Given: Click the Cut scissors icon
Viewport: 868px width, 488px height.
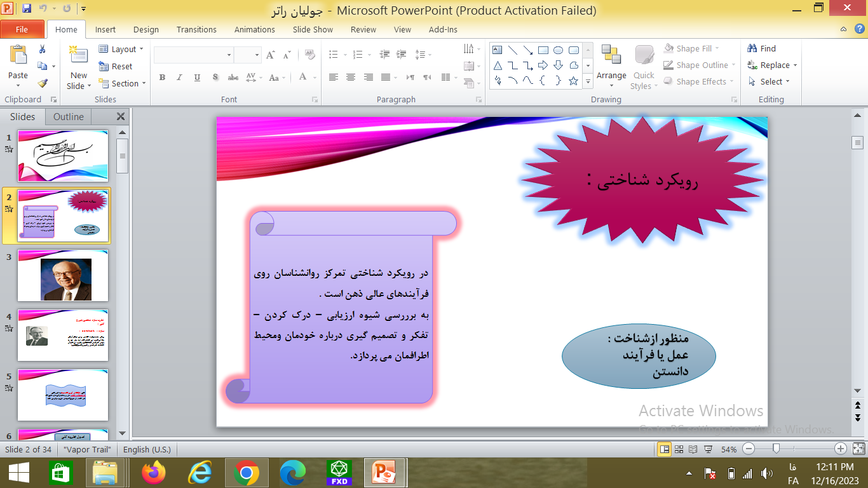Looking at the screenshot, I should pyautogui.click(x=43, y=50).
